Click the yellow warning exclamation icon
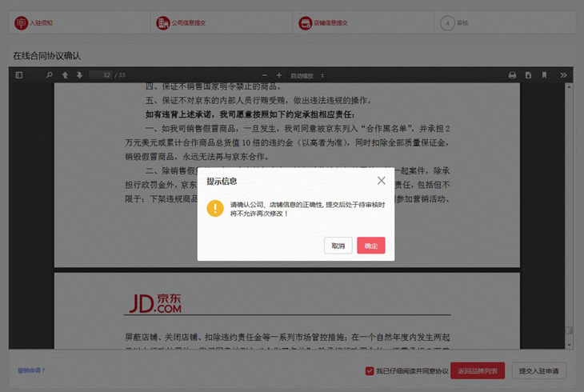Viewport: 584px width, 392px height. click(215, 208)
